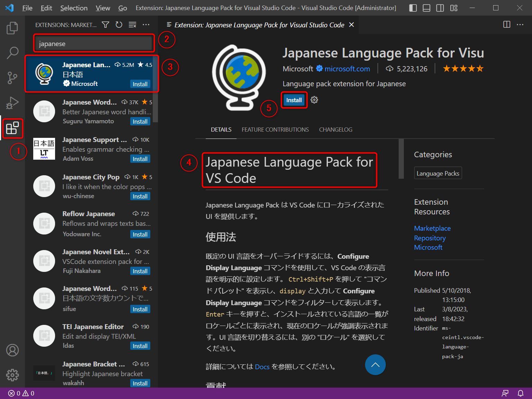Open Run and Debug view
The width and height of the screenshot is (532, 399).
pyautogui.click(x=12, y=103)
